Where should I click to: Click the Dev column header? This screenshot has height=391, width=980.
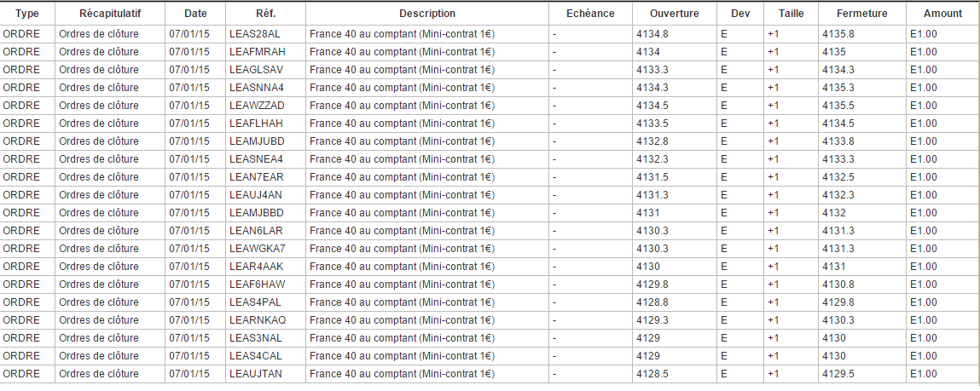[740, 14]
